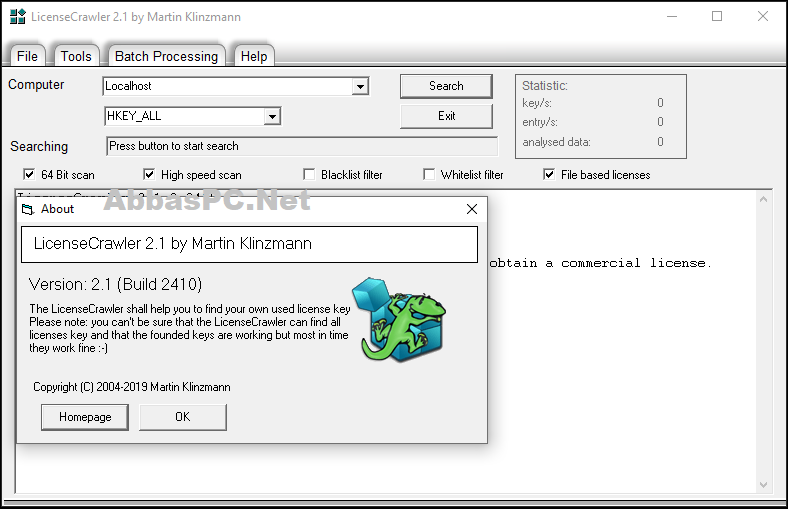Screen dimensions: 788x509
Task: Close the About dialog with X
Action: [471, 209]
